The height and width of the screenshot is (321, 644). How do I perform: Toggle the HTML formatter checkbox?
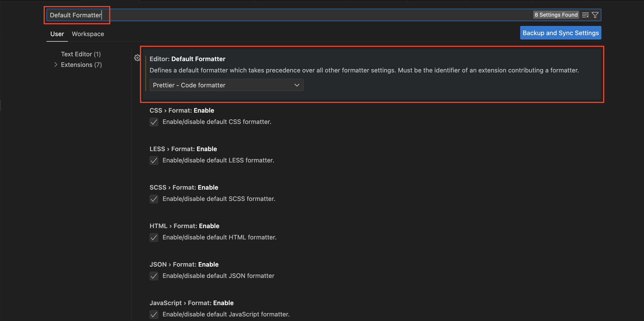(154, 237)
